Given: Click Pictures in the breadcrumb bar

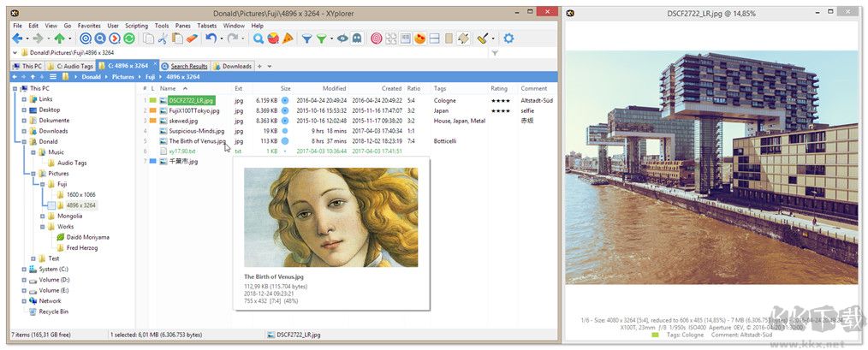Looking at the screenshot, I should (123, 76).
